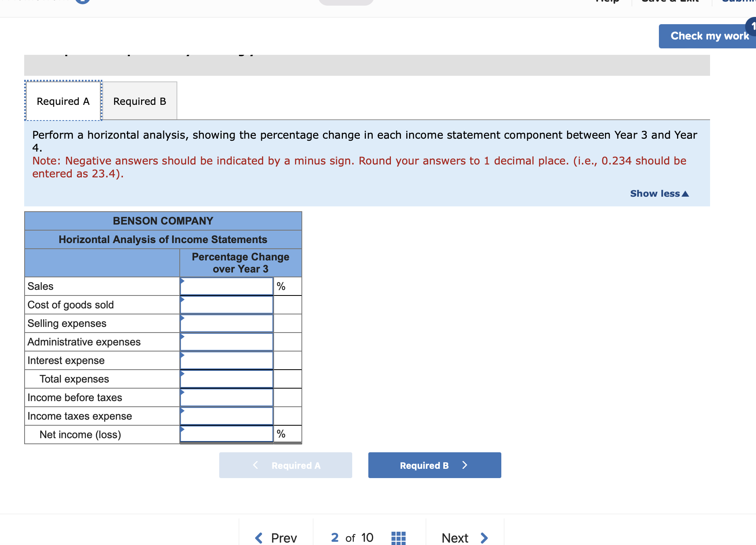Advance to next question with Next
Viewport: 756px width, 545px height.
[x=455, y=538]
